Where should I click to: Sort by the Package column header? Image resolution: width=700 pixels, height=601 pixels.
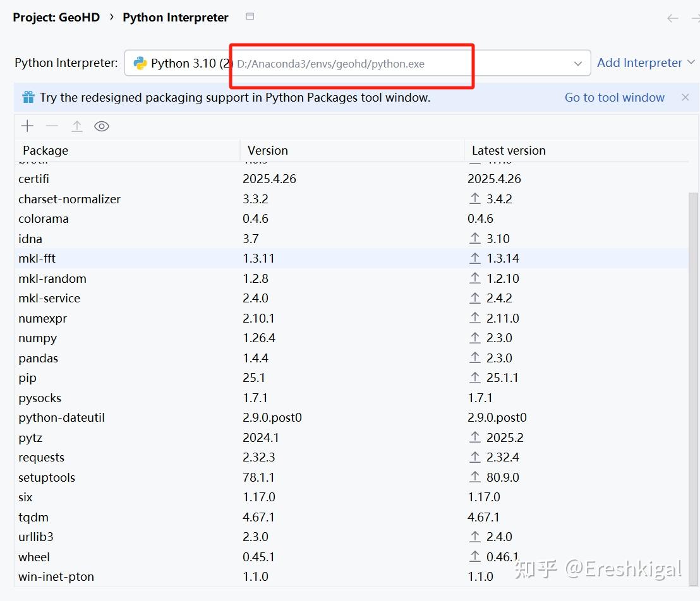(x=45, y=150)
